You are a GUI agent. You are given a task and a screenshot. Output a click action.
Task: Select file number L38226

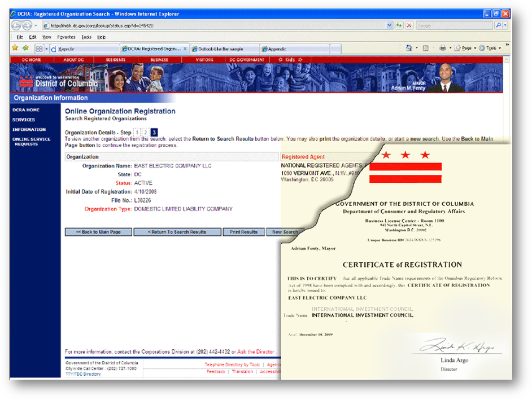click(142, 200)
